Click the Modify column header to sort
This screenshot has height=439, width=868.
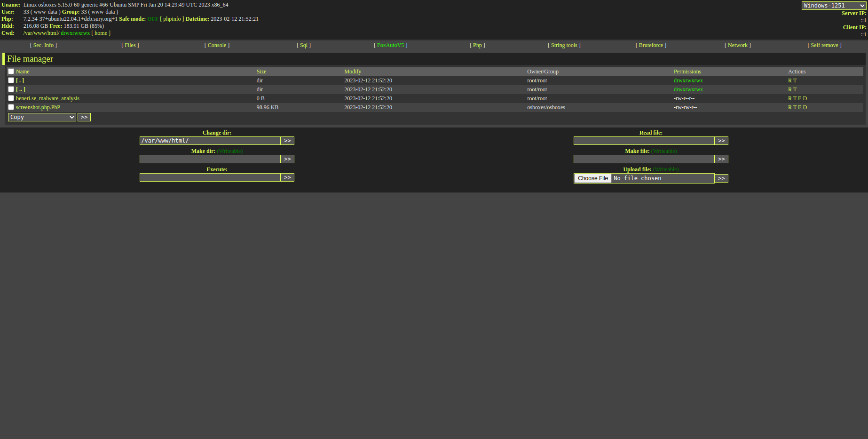pyautogui.click(x=353, y=72)
